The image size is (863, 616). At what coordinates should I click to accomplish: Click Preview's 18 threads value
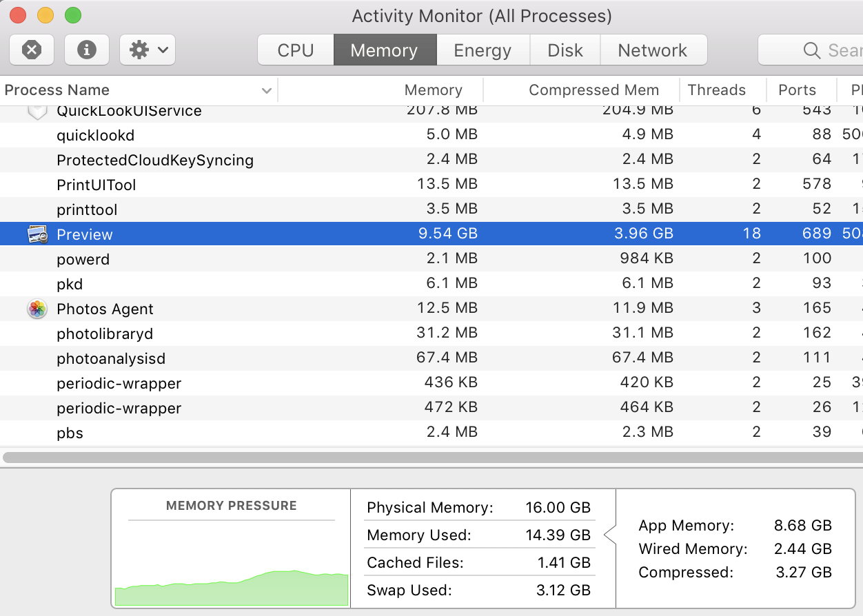click(x=752, y=234)
